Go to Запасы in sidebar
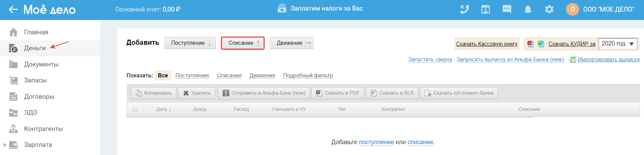 [35, 80]
